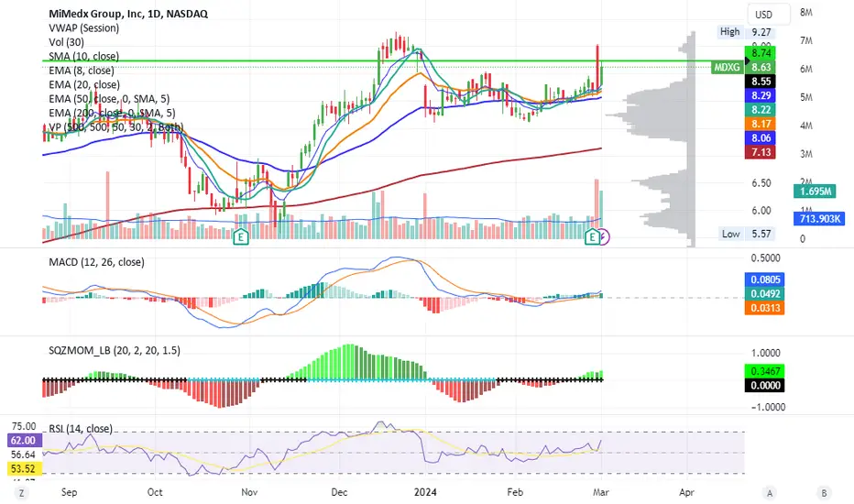The image size is (854, 504).
Task: Select the SMA (10, close) indicator label
Action: click(x=84, y=56)
